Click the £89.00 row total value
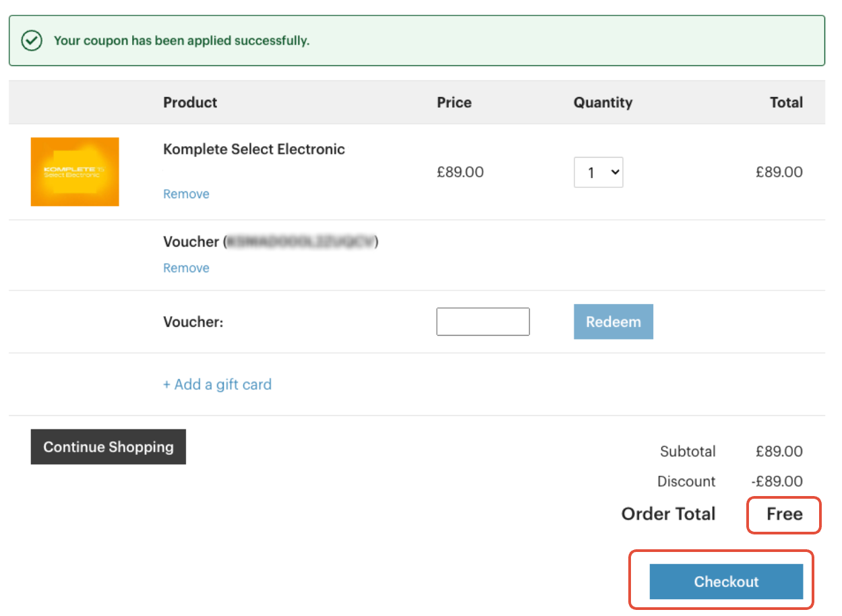This screenshot has height=616, width=842. pyautogui.click(x=779, y=172)
